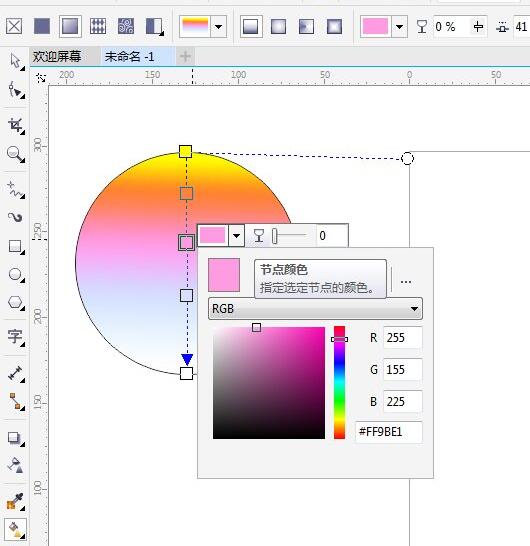Click the 0 % transparency field
Image resolution: width=530 pixels, height=546 pixels.
[451, 26]
